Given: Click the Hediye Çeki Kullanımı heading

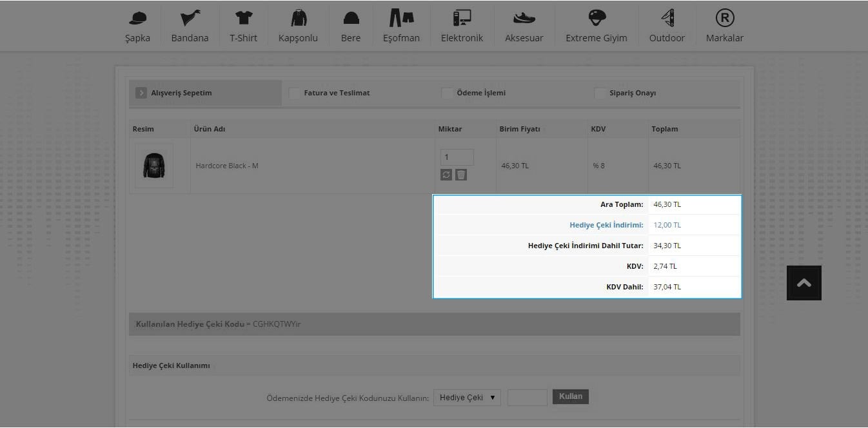Looking at the screenshot, I should tap(172, 365).
